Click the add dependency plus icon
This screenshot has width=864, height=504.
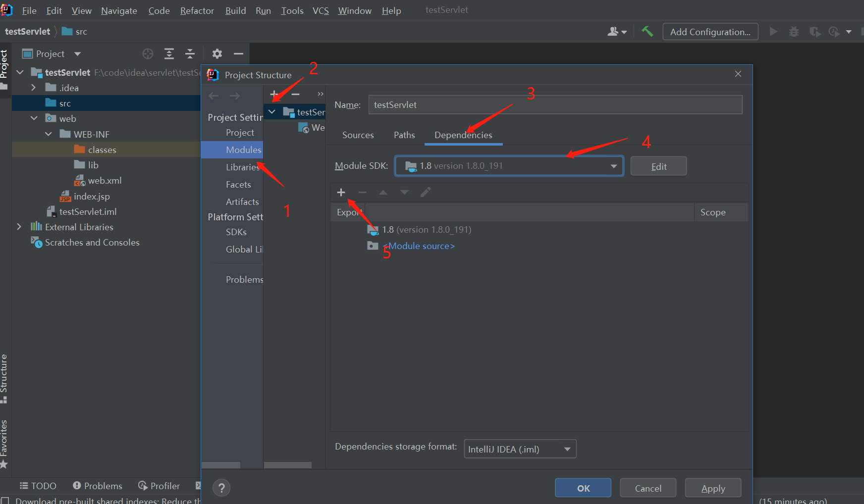(x=341, y=192)
